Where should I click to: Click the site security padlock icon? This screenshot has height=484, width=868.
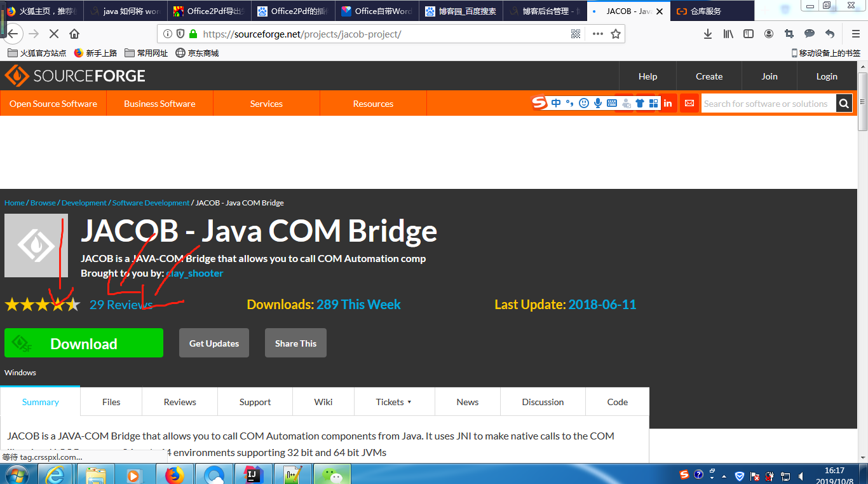coord(193,34)
